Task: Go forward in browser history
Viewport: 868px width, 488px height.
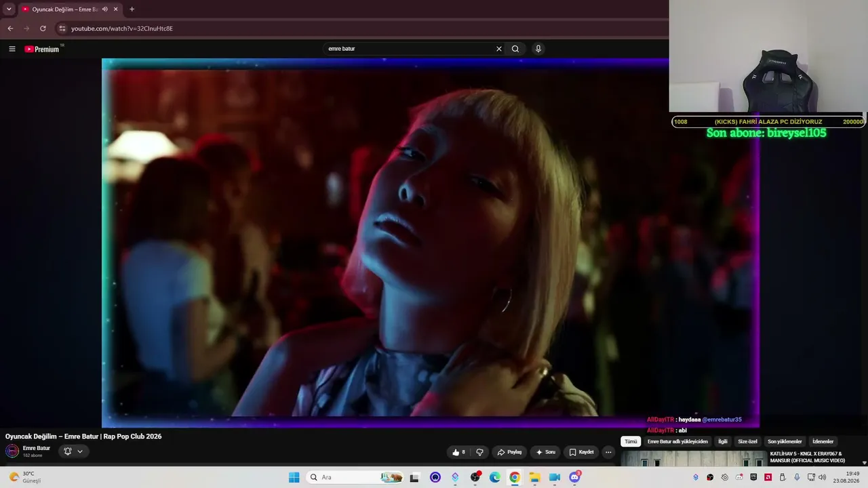Action: [x=26, y=28]
